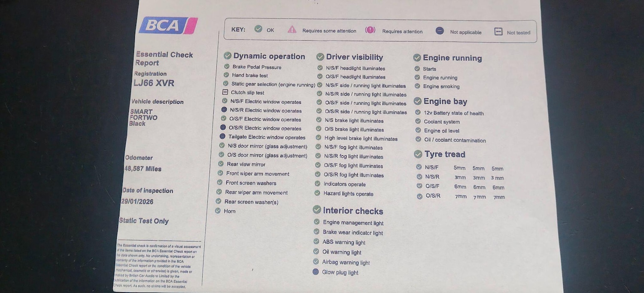Click the not-tested icon beside Clutch slip test
This screenshot has width=644, height=293.
tap(225, 92)
